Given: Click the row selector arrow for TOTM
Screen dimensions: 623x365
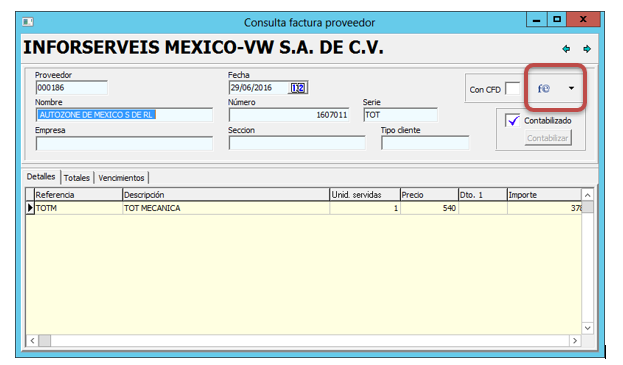Looking at the screenshot, I should 30,208.
